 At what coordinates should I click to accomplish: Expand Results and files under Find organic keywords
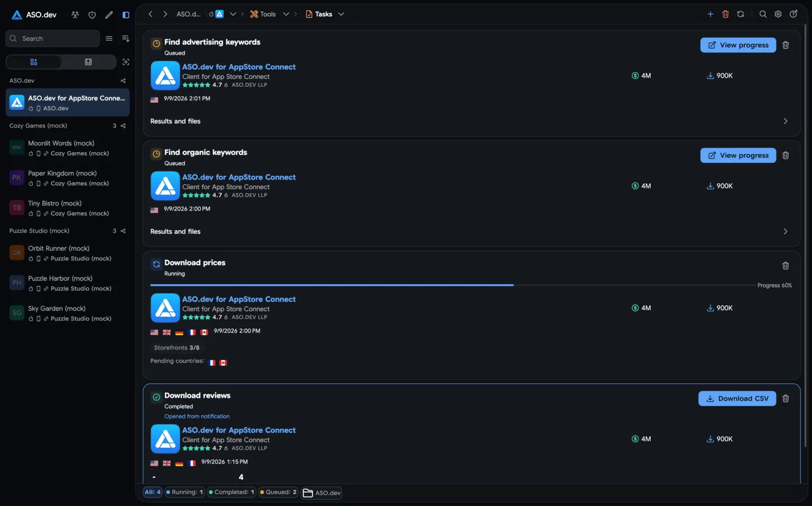(471, 232)
